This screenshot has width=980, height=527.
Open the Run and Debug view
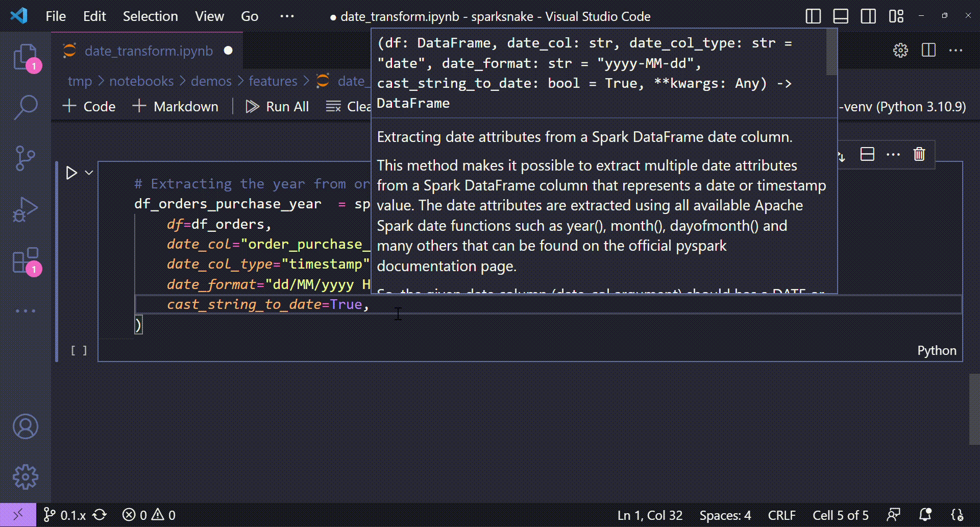26,209
